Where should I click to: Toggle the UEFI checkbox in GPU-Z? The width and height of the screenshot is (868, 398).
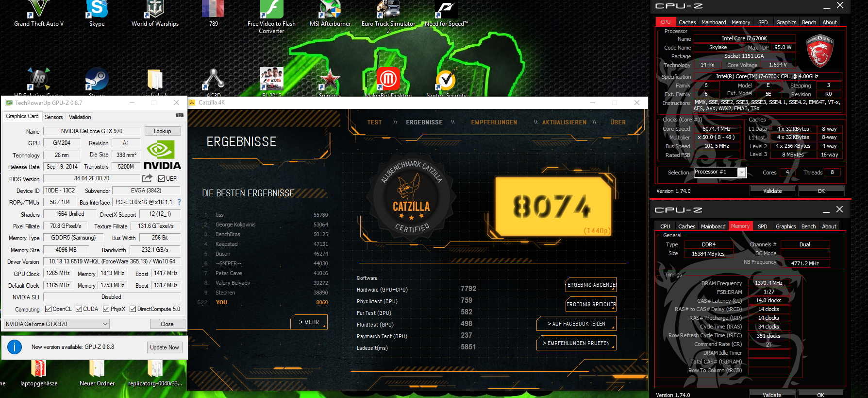tap(162, 179)
